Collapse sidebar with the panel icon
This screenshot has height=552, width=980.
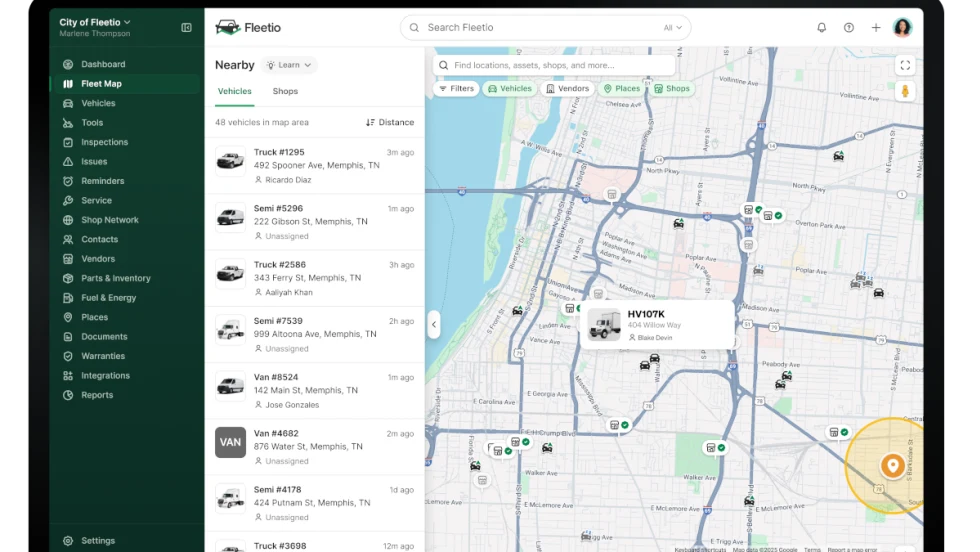(186, 28)
